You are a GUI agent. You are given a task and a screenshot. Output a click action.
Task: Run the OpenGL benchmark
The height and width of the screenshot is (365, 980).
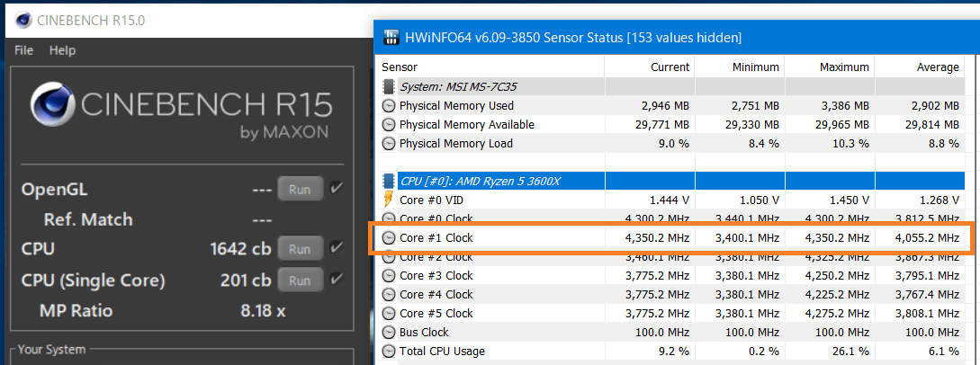pyautogui.click(x=300, y=190)
